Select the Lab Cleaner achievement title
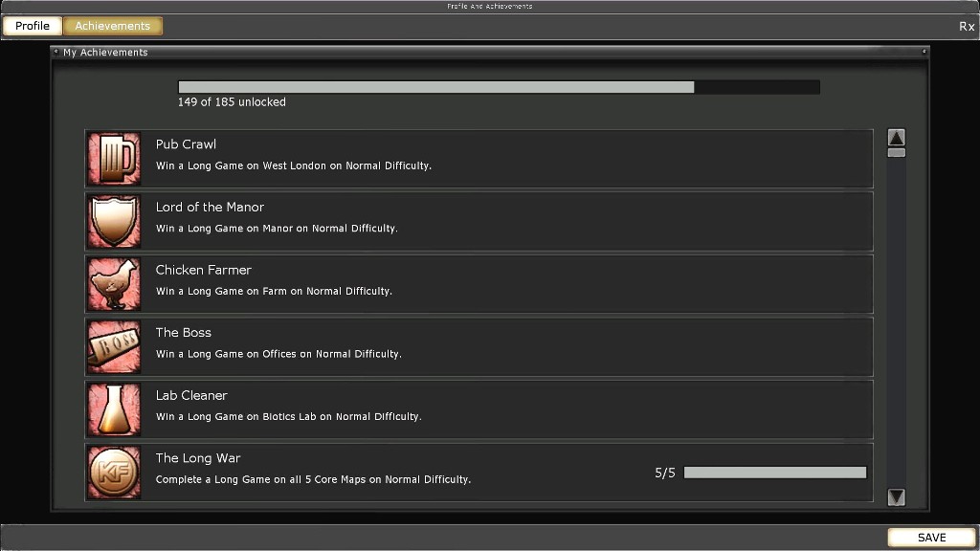The width and height of the screenshot is (980, 551). point(191,395)
